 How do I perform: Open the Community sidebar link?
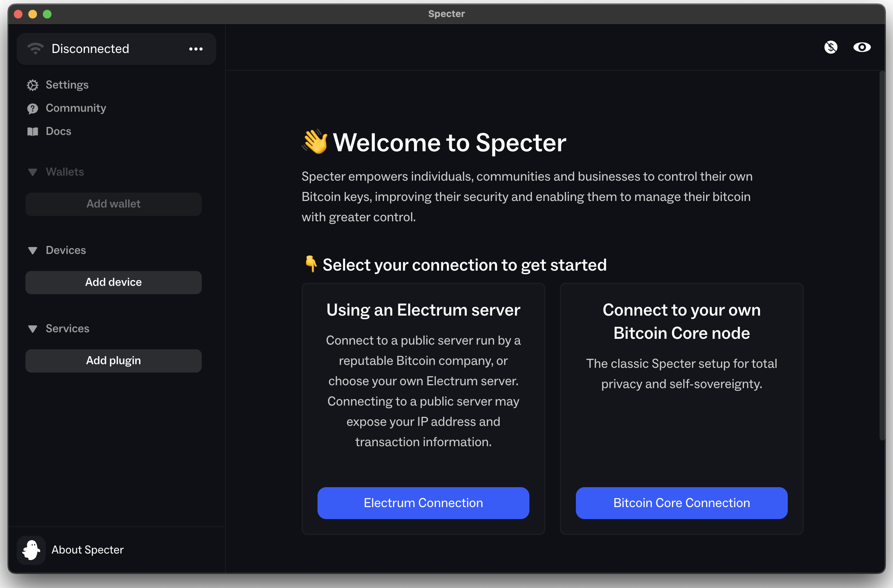point(76,108)
